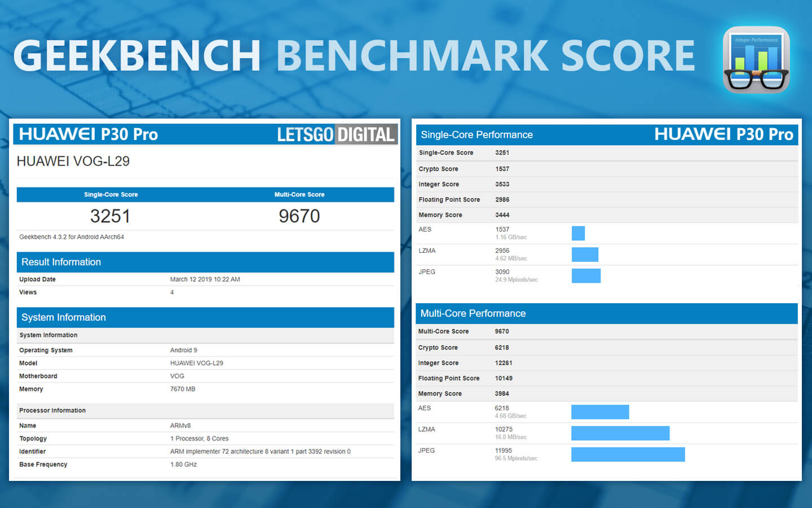
Task: Select the Single-Core Score column header in left panel
Action: click(x=111, y=195)
